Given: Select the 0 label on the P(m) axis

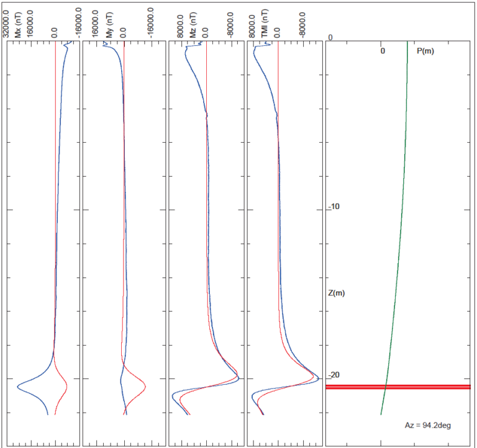Looking at the screenshot, I should click(383, 50).
